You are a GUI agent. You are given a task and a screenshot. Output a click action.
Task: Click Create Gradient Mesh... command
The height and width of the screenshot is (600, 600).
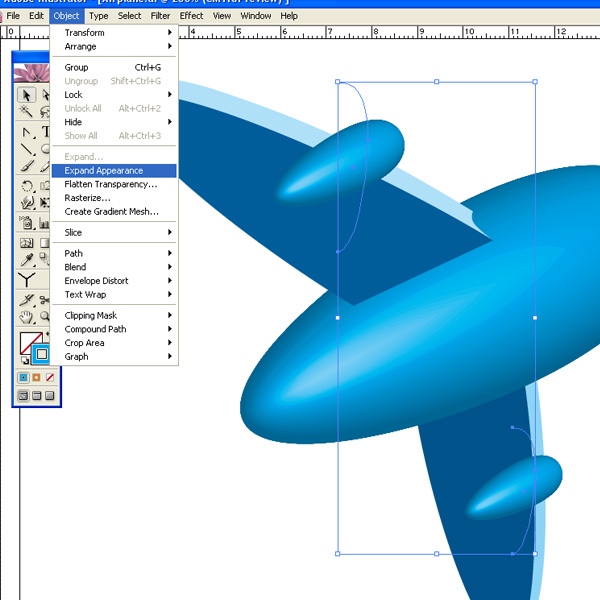pos(111,212)
